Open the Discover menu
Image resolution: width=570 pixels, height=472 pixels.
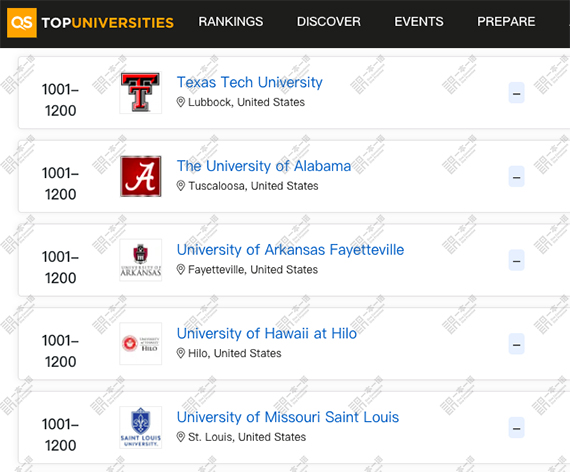(x=329, y=21)
